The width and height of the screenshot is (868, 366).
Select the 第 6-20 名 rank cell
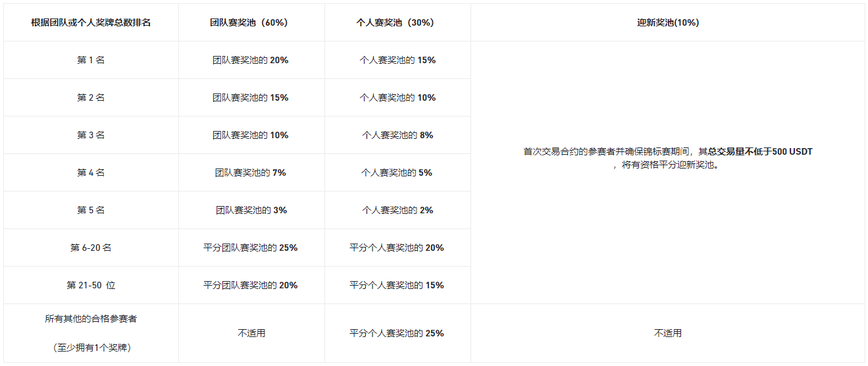coord(91,248)
